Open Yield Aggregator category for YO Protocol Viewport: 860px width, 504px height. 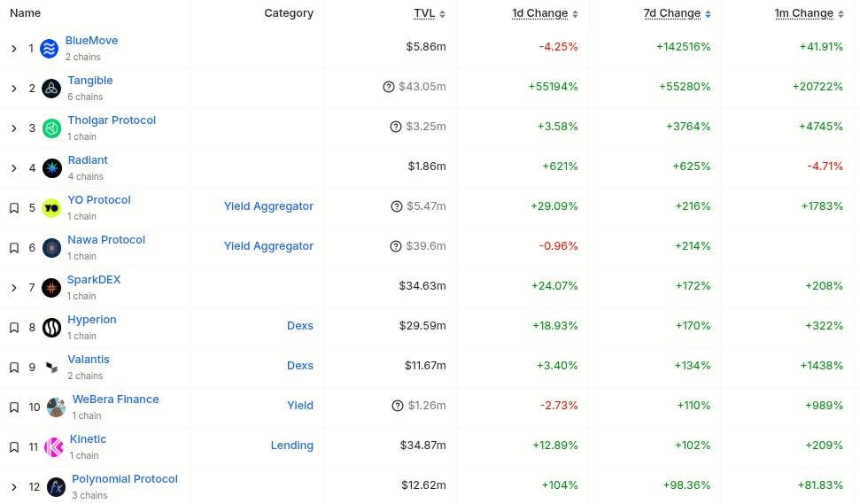pyautogui.click(x=268, y=206)
